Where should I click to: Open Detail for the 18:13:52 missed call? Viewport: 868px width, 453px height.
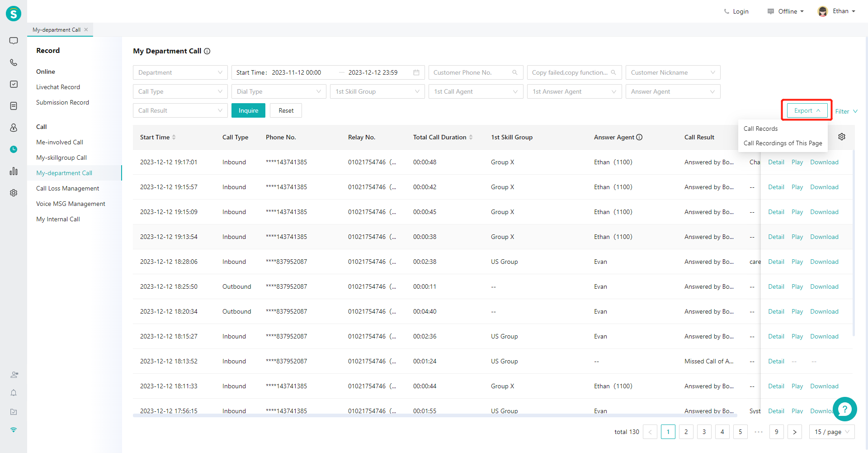pyautogui.click(x=776, y=361)
